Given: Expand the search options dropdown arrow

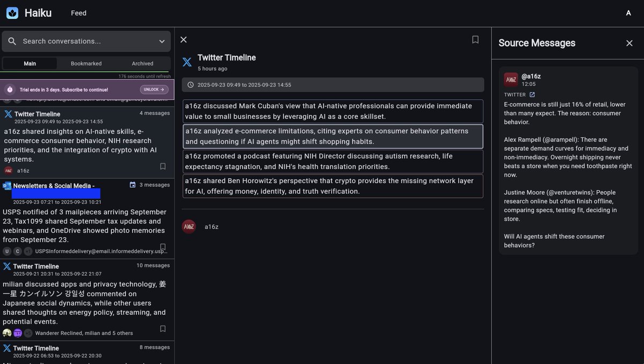Looking at the screenshot, I should click(x=162, y=41).
